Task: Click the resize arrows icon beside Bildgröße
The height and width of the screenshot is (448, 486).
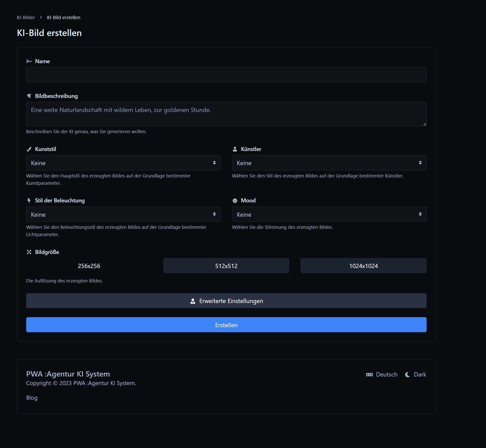Action: pyautogui.click(x=29, y=252)
